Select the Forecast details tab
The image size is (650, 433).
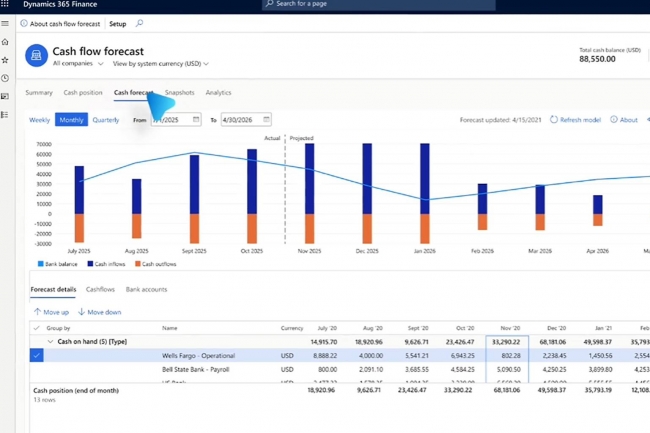(x=53, y=289)
